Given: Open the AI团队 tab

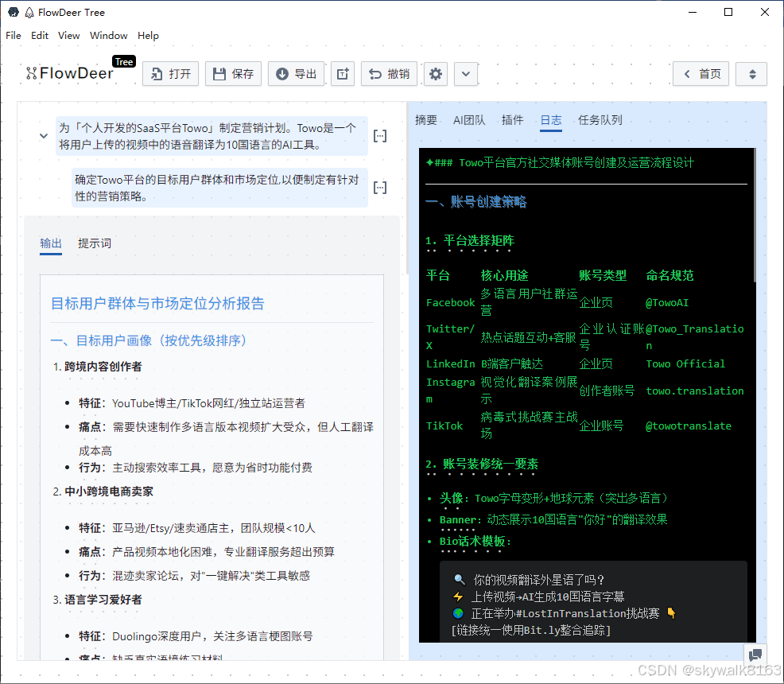Looking at the screenshot, I should click(x=469, y=120).
